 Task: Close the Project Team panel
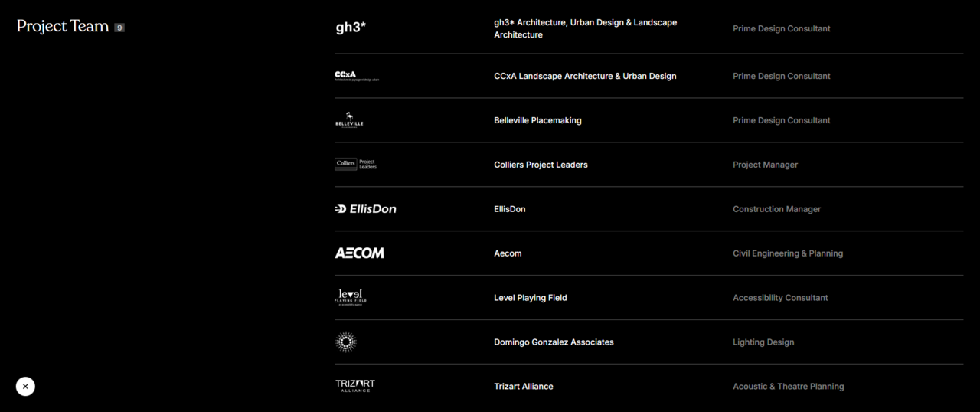[25, 387]
